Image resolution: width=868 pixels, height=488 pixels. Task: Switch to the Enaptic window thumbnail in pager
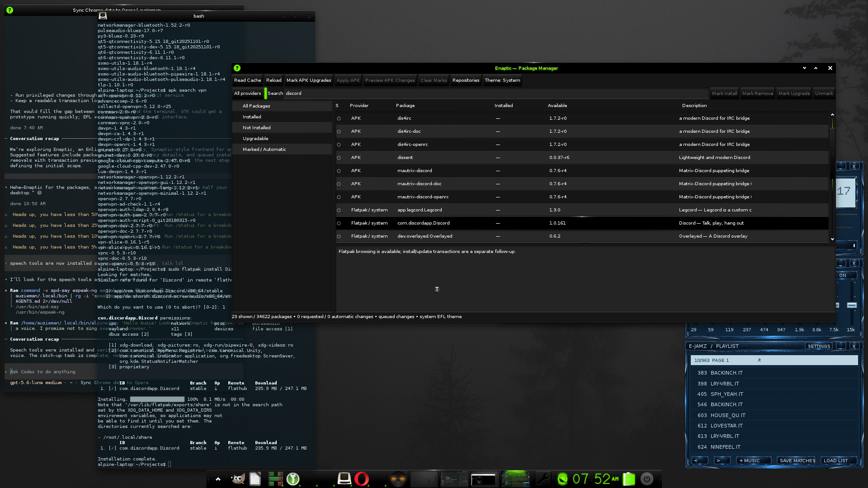point(514,479)
